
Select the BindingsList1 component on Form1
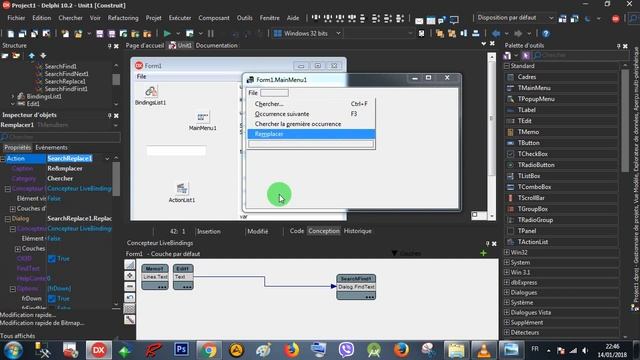151,96
